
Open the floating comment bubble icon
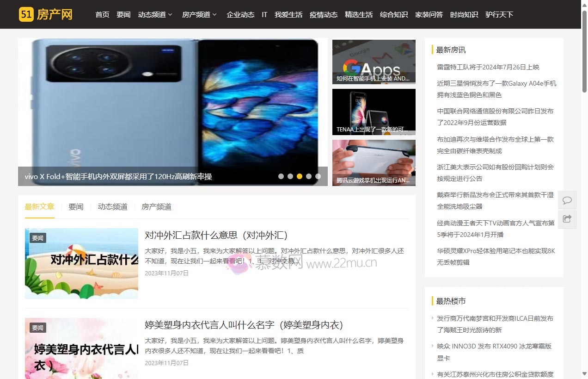tap(567, 200)
